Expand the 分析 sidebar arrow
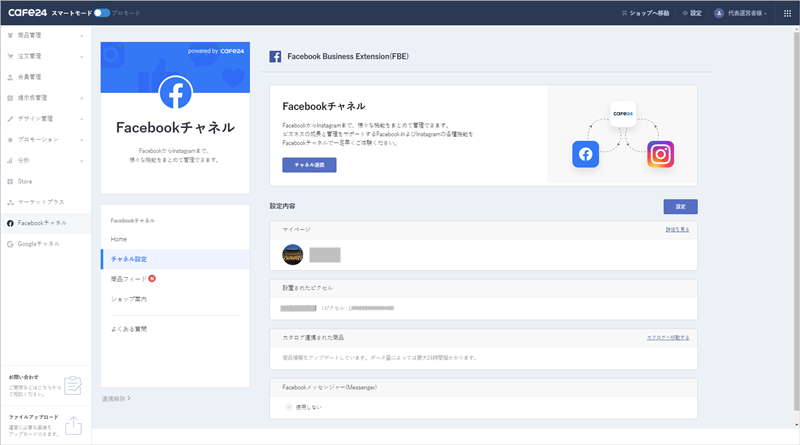The width and height of the screenshot is (800, 445). pyautogui.click(x=82, y=161)
